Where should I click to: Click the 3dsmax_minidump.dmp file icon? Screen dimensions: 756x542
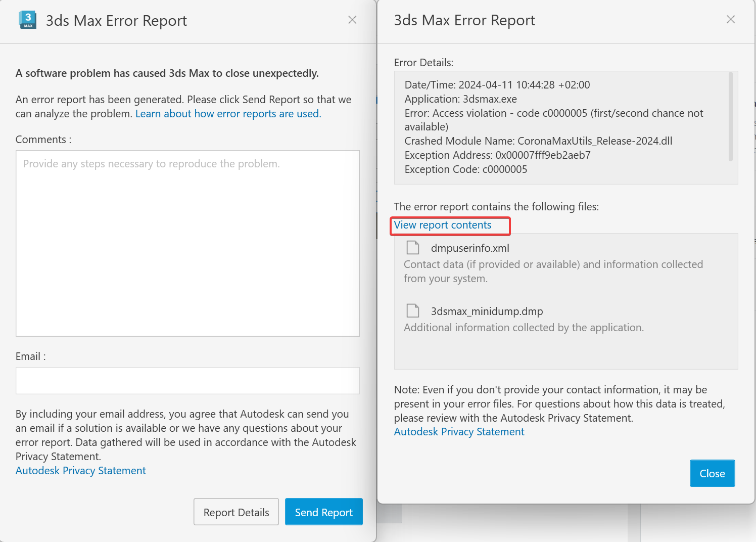click(x=413, y=311)
